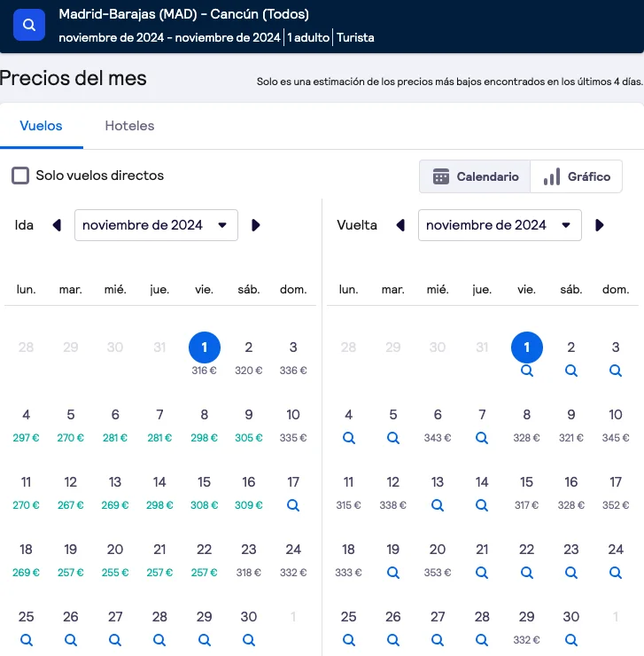Select outbound November 3 at 336 €
This screenshot has width=644, height=656.
tap(293, 358)
